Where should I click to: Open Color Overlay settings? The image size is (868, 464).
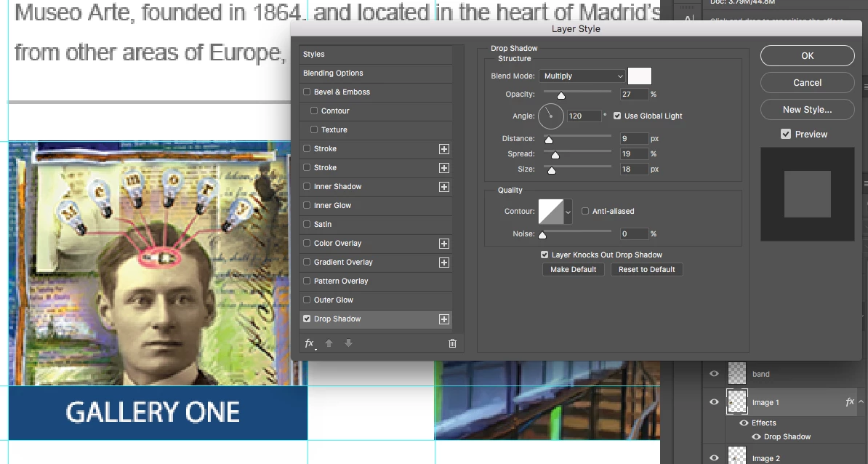pyautogui.click(x=338, y=243)
